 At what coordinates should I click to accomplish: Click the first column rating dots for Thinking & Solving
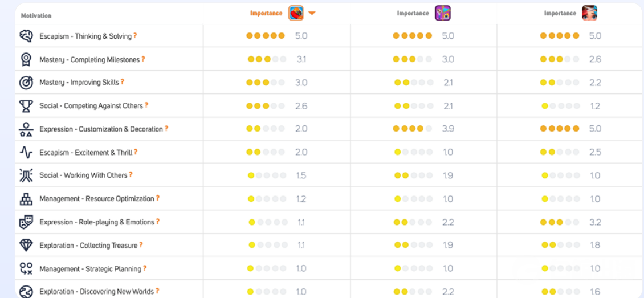266,36
